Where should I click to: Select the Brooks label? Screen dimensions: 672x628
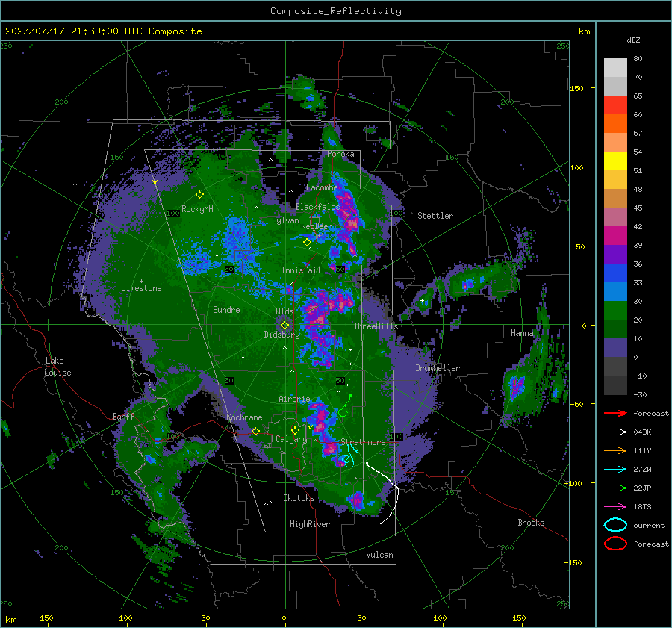531,523
